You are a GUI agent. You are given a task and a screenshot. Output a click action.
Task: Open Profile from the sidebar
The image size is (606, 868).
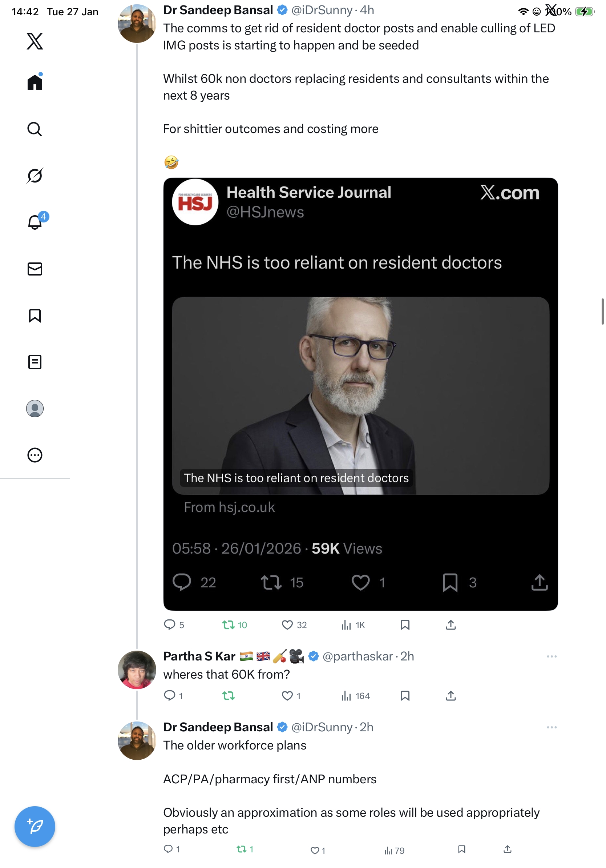coord(35,409)
